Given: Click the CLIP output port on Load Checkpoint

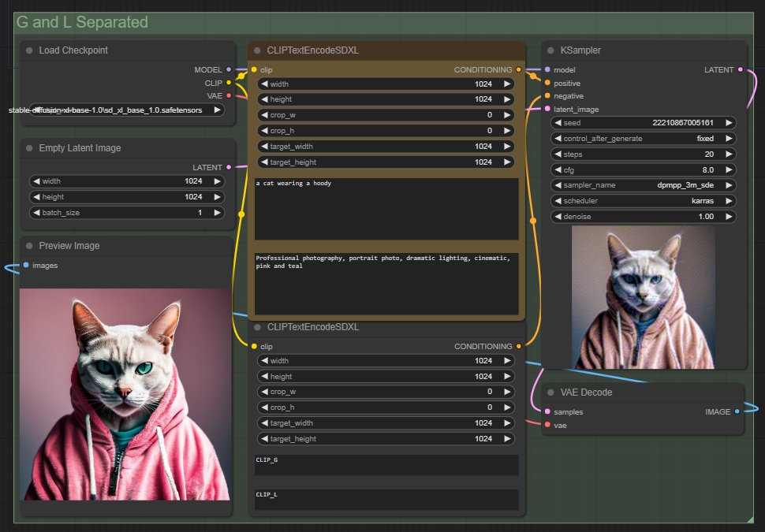Looking at the screenshot, I should (x=229, y=83).
